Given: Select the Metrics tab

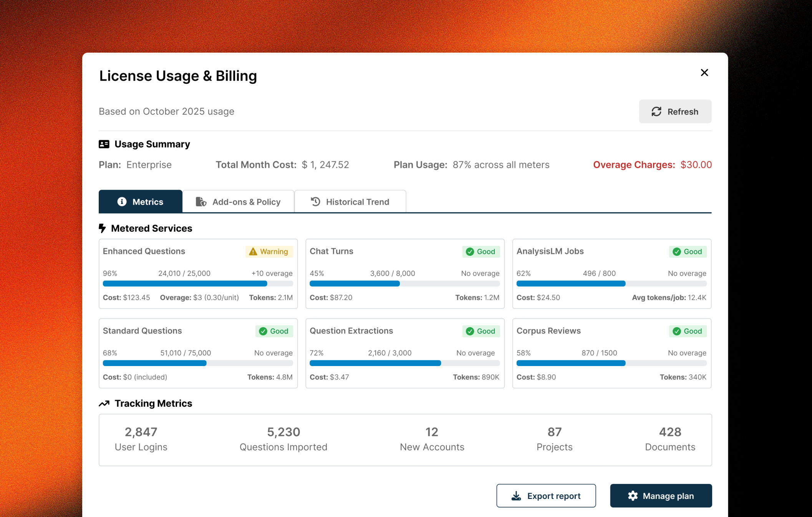Looking at the screenshot, I should tap(141, 202).
